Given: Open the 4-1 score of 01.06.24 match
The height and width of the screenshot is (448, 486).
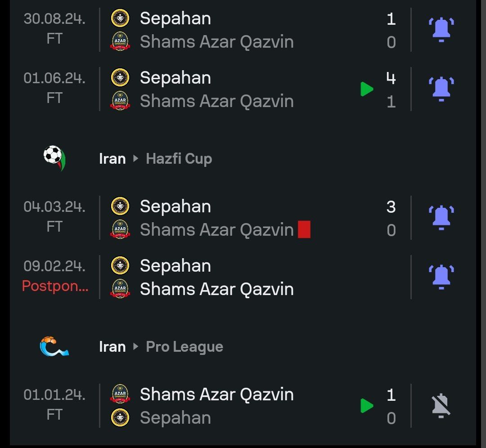Looking at the screenshot, I should coord(391,90).
